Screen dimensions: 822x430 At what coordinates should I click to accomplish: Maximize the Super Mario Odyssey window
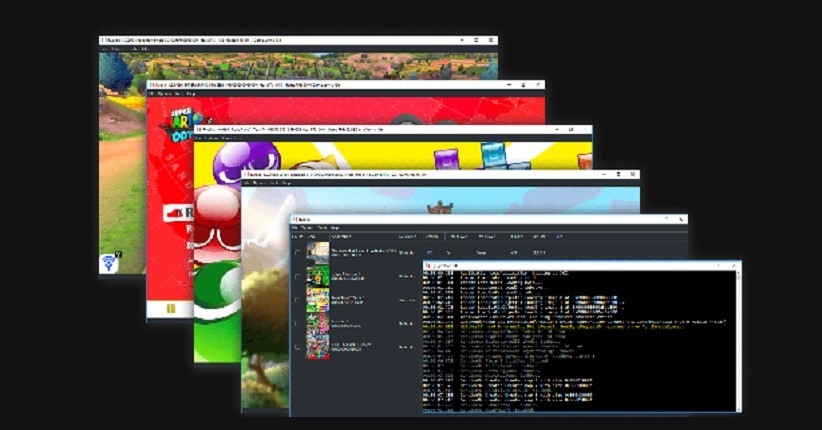pos(523,84)
